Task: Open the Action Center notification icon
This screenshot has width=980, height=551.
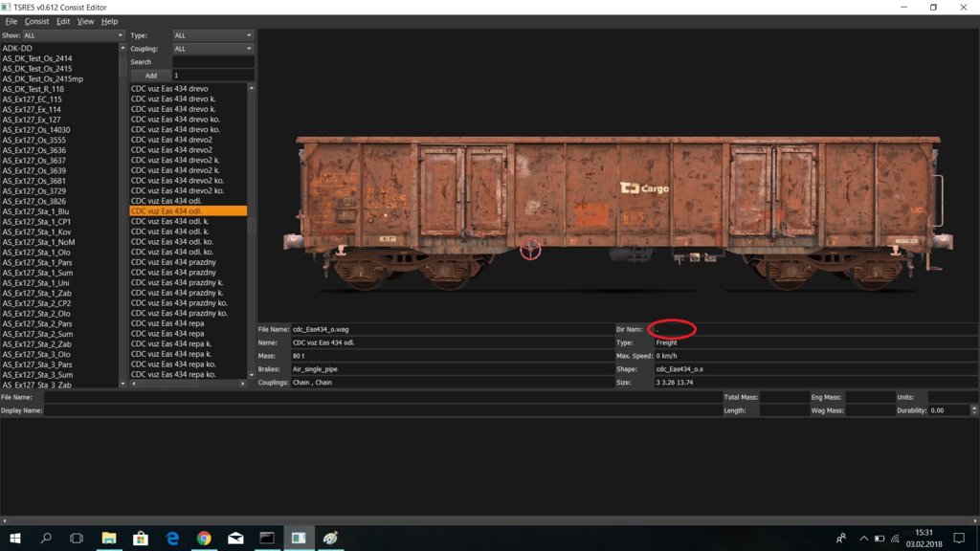Action: tap(959, 539)
